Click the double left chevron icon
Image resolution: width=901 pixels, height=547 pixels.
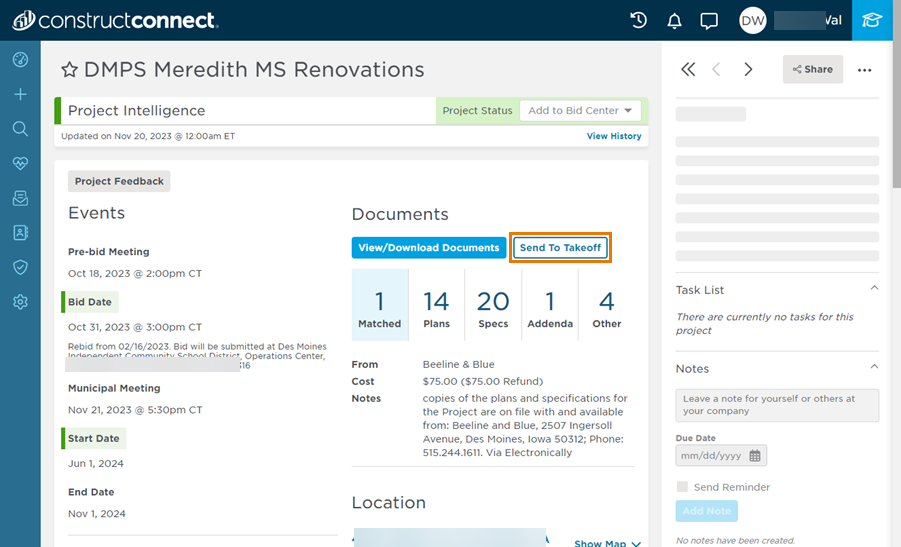(688, 70)
